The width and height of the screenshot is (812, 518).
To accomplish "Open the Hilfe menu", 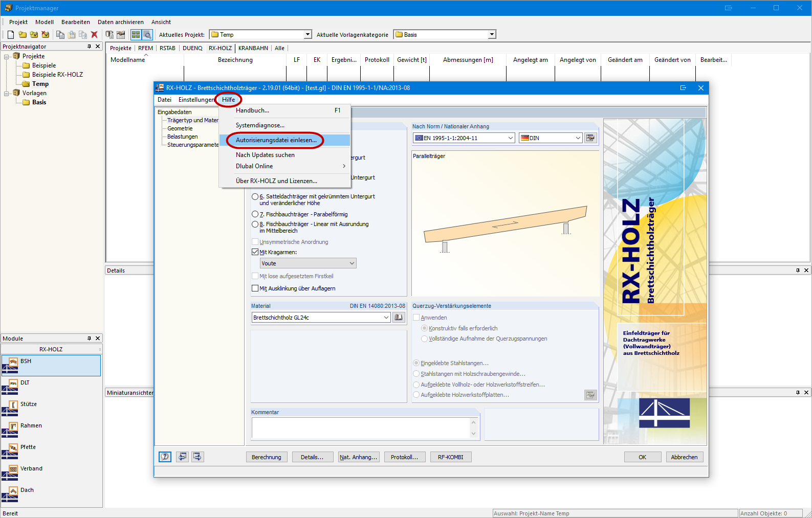I will click(229, 100).
